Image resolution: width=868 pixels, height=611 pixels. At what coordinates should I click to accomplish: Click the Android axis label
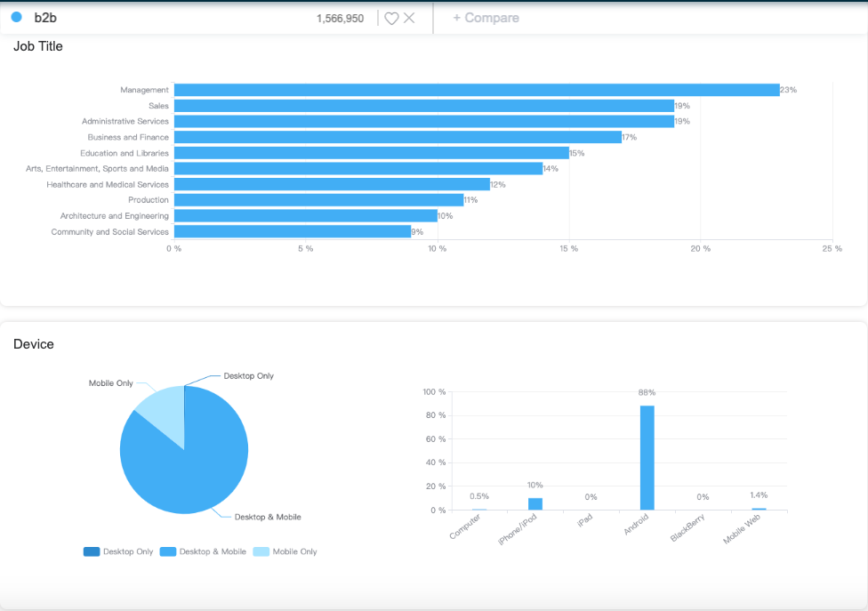[x=636, y=524]
